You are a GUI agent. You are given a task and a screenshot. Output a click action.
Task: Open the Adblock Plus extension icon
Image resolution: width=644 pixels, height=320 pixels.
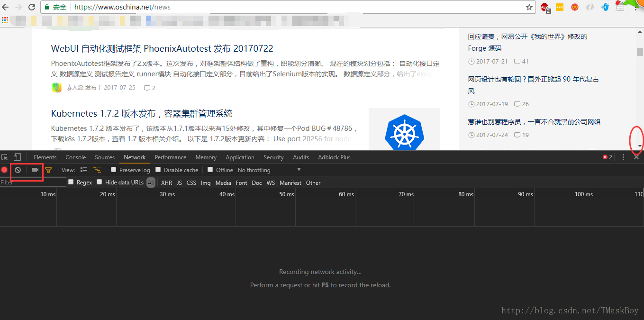click(544, 7)
